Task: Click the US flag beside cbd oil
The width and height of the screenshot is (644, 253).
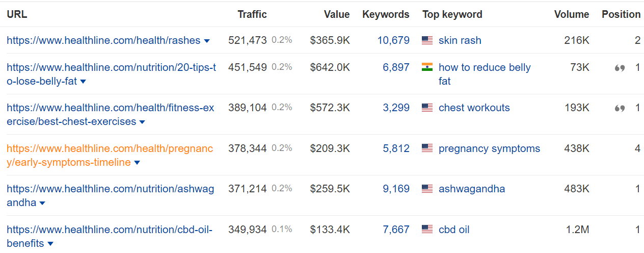Action: point(427,230)
